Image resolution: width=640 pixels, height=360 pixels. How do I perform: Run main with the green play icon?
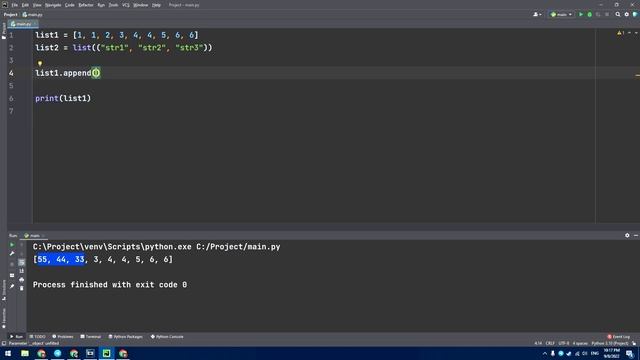pyautogui.click(x=581, y=14)
